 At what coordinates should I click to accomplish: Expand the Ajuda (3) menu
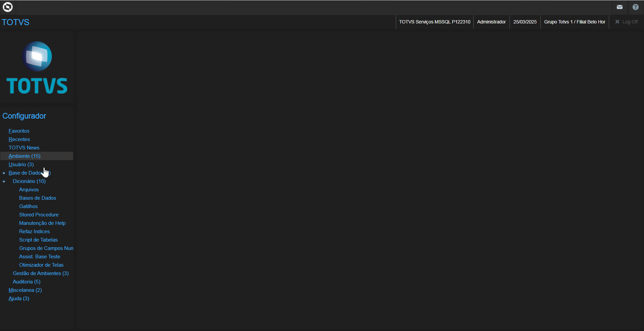[x=19, y=299]
